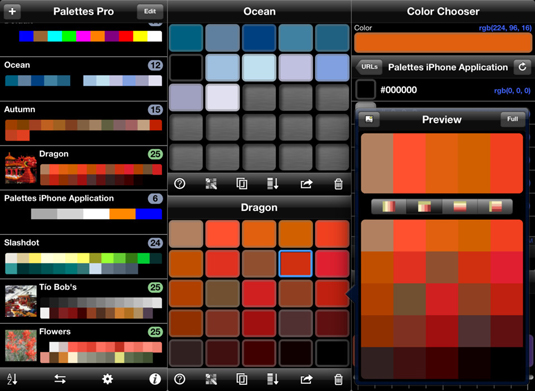
Task: Open the Dragon palette in the list
Action: (83, 168)
